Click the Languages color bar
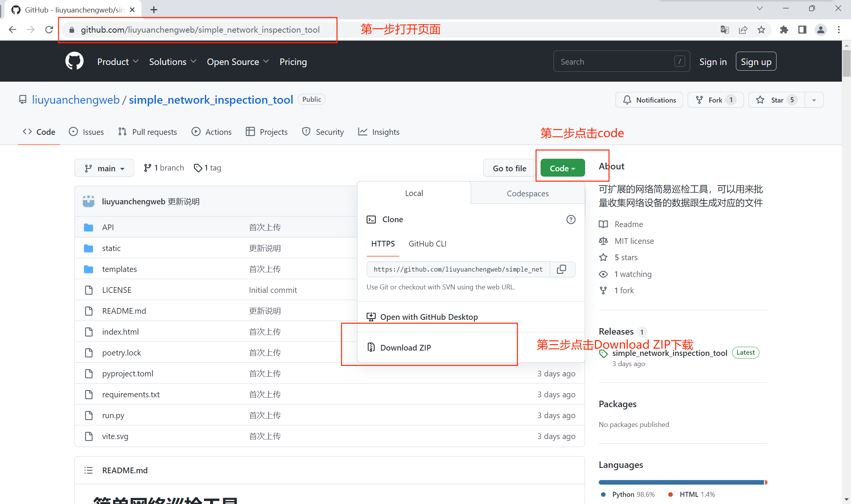Viewport: 851px width, 504px height. pyautogui.click(x=683, y=482)
